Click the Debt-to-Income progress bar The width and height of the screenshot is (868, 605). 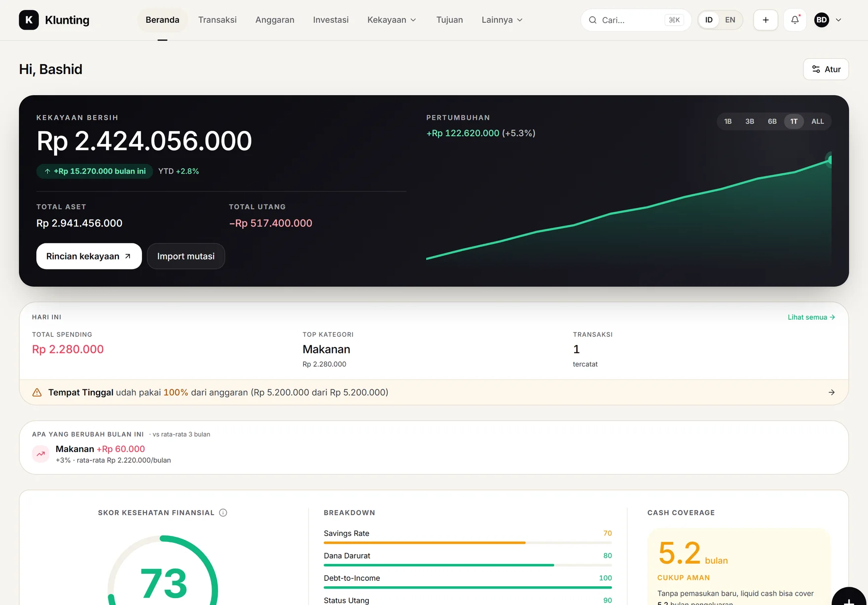click(468, 588)
